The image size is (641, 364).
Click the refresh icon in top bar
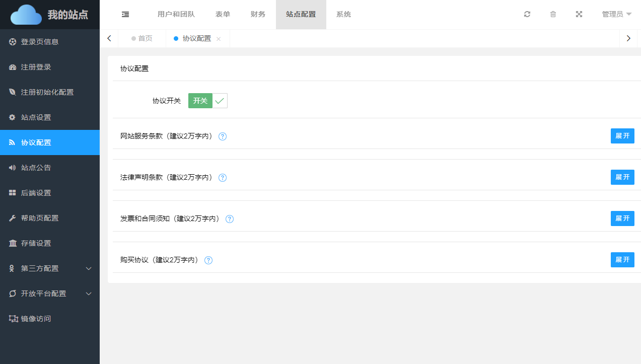tap(527, 15)
